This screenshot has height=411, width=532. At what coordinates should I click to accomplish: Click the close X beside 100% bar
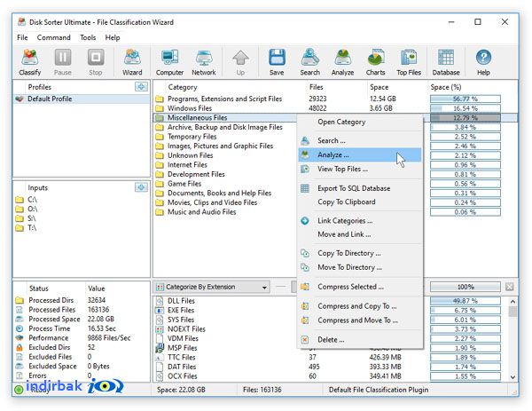[509, 287]
